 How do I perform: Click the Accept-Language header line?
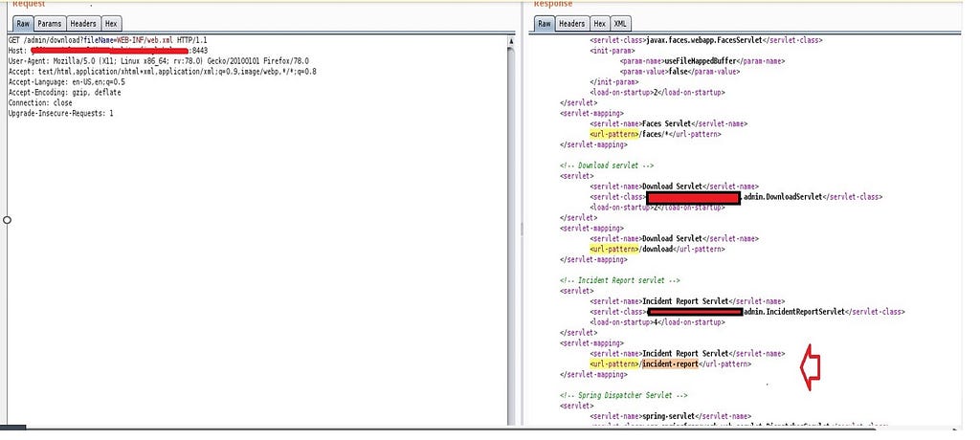[66, 82]
